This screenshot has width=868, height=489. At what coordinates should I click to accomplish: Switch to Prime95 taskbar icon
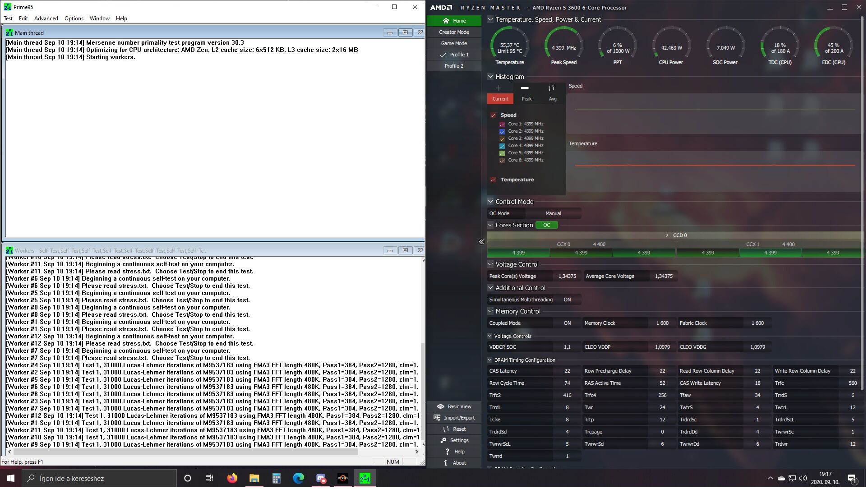(365, 479)
